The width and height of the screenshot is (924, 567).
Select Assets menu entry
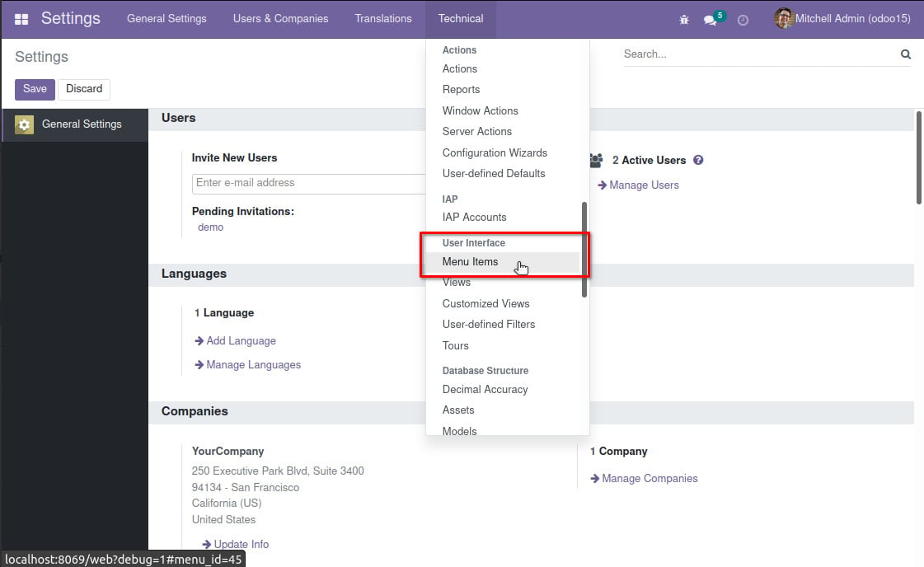point(457,410)
